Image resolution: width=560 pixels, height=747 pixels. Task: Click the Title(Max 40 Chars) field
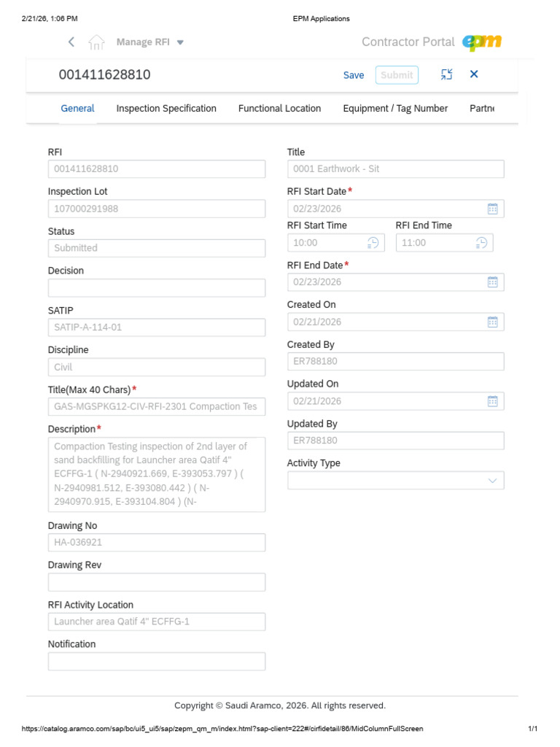point(157,407)
